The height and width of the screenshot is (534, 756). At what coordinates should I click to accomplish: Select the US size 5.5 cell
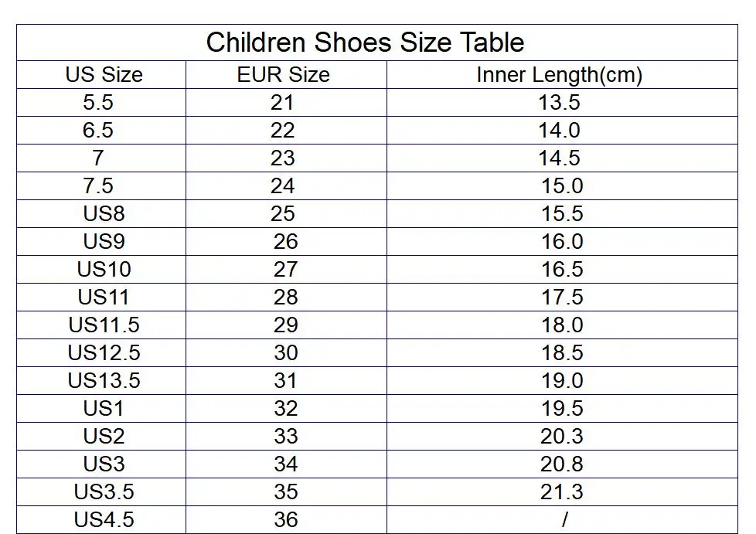point(98,103)
